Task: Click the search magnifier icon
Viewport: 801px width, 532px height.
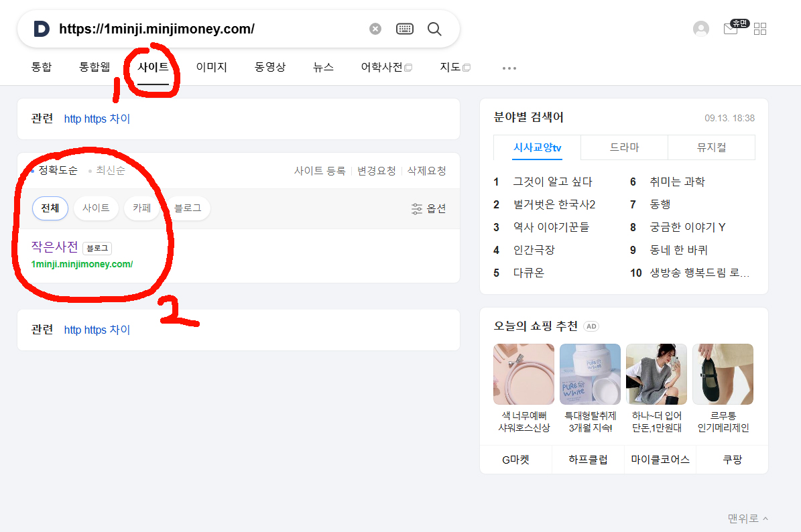Action: 434,29
